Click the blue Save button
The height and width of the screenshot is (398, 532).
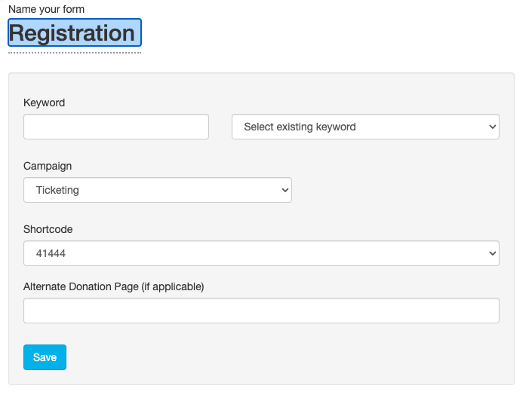45,357
